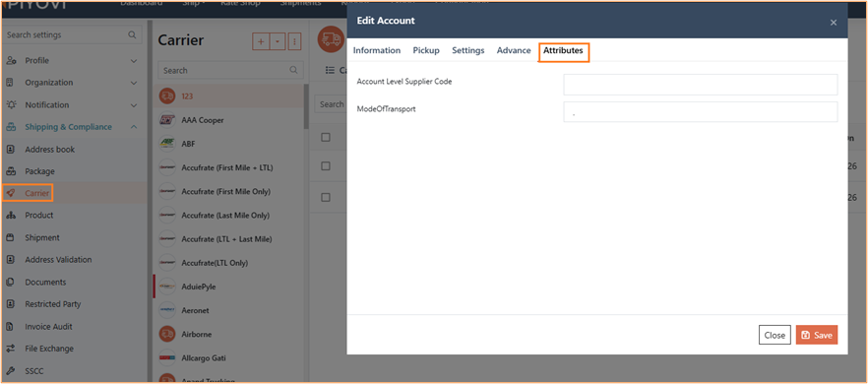Click the ABF carrier logo
The image size is (868, 384).
pos(166,144)
